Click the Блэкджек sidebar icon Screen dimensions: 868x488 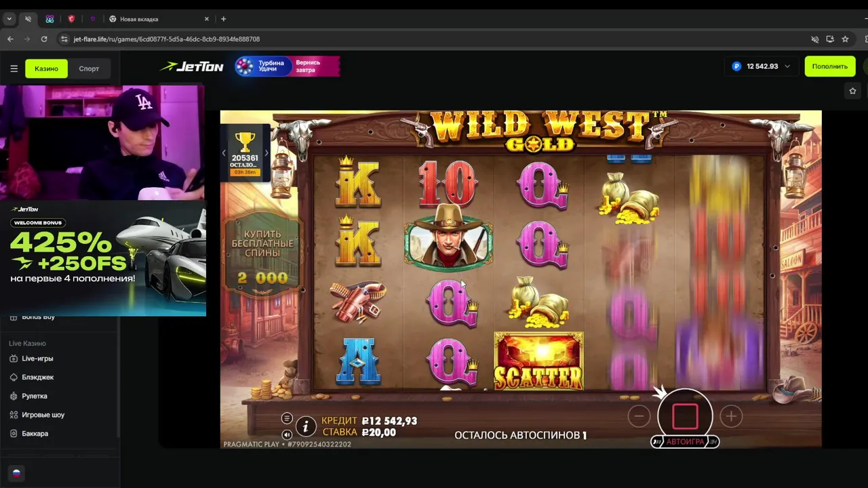click(14, 378)
